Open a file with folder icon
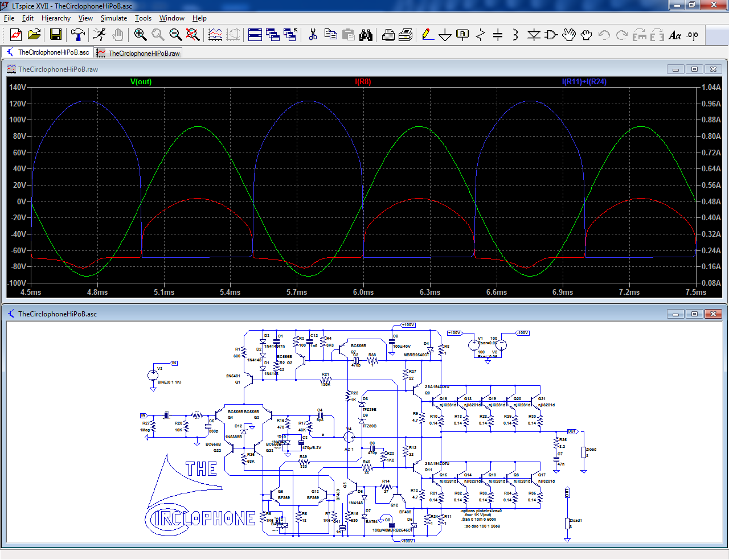Image resolution: width=729 pixels, height=560 pixels. coord(34,35)
